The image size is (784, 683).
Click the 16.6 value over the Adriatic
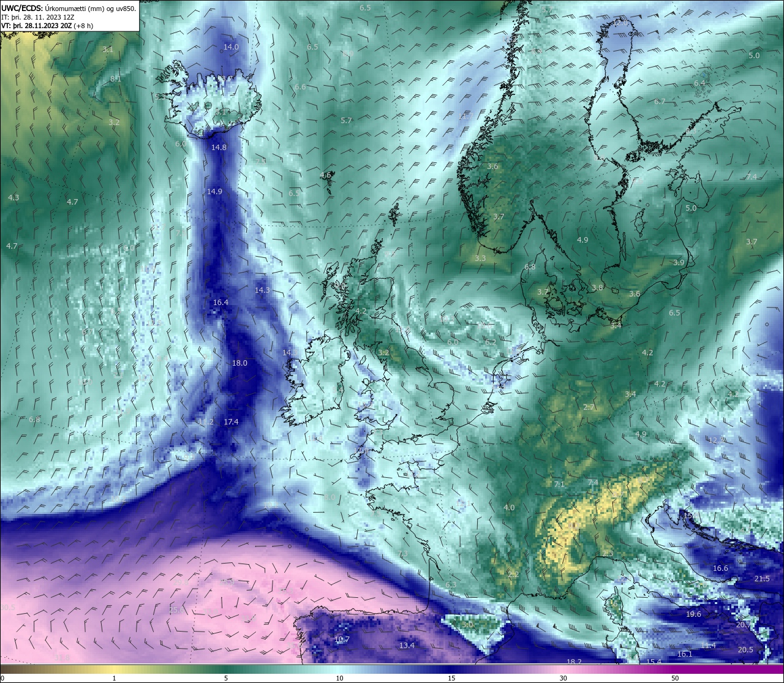[720, 568]
